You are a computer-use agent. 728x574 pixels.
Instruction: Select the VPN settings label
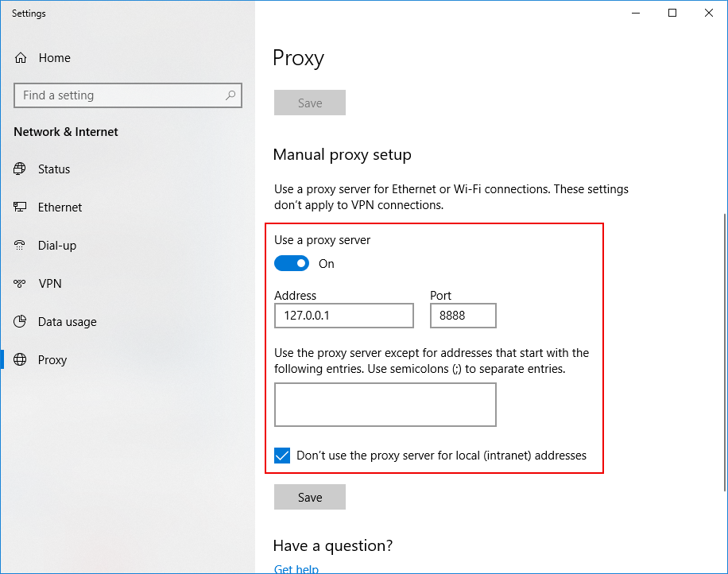click(x=49, y=284)
